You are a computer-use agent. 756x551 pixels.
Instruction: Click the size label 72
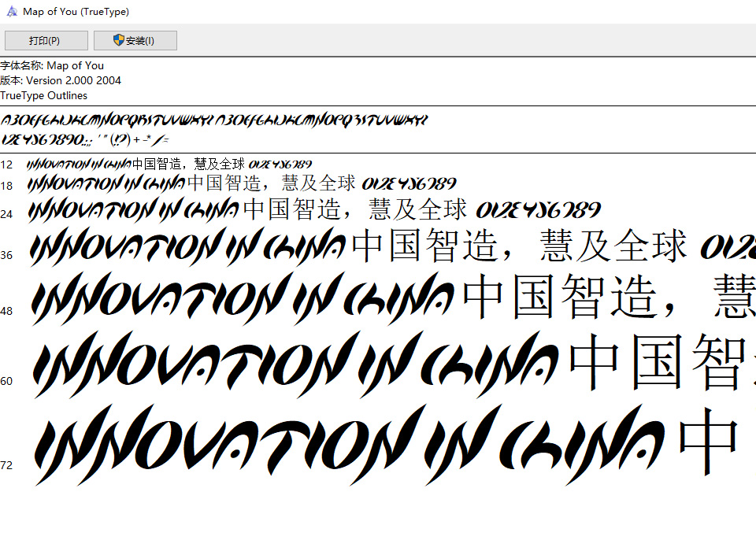tap(6, 466)
